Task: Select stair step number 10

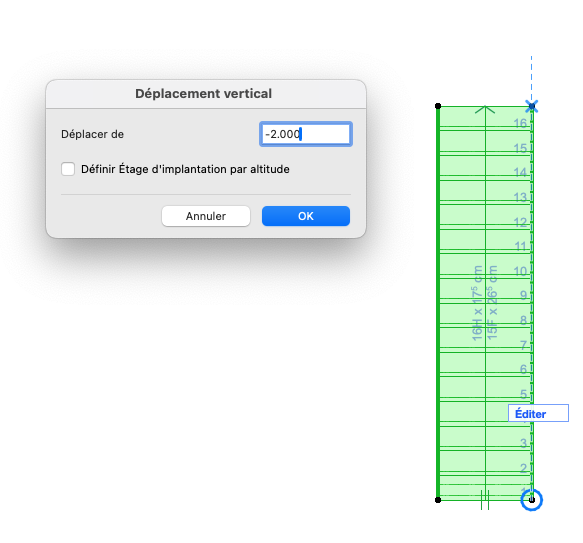Action: click(521, 271)
